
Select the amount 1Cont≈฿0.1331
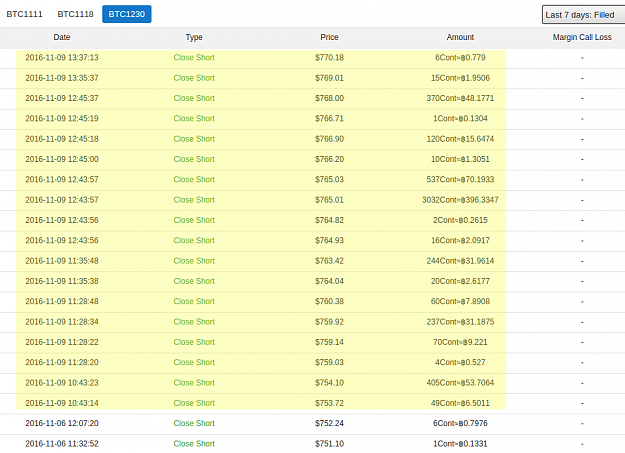460,443
